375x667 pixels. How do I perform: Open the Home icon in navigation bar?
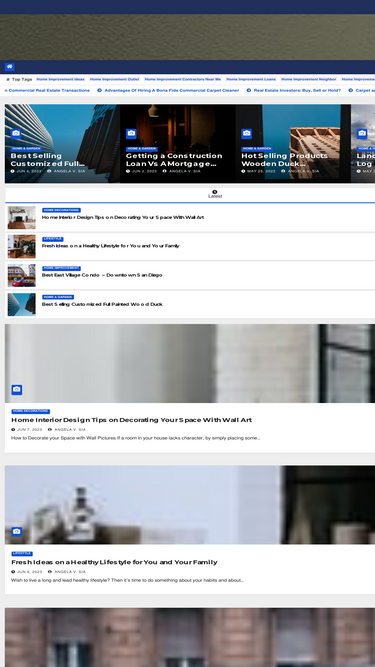(x=9, y=67)
